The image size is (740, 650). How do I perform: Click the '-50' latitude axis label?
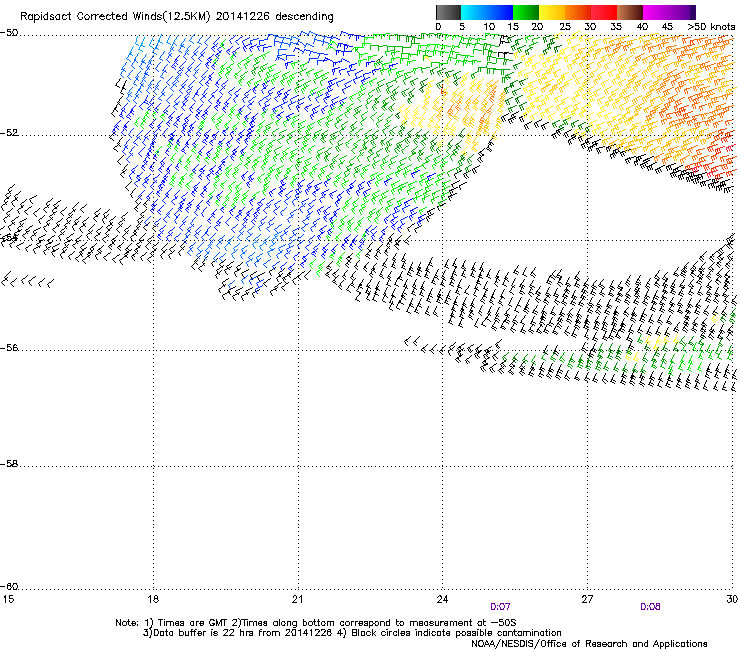tap(9, 33)
